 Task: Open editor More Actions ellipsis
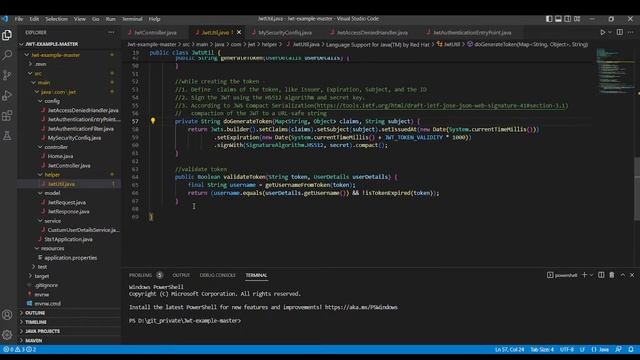coord(631,32)
